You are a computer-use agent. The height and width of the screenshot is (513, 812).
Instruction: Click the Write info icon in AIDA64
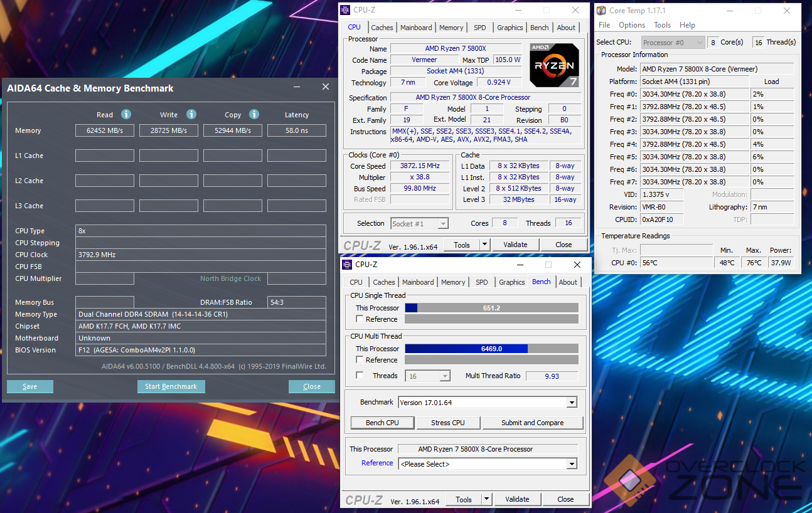(191, 114)
